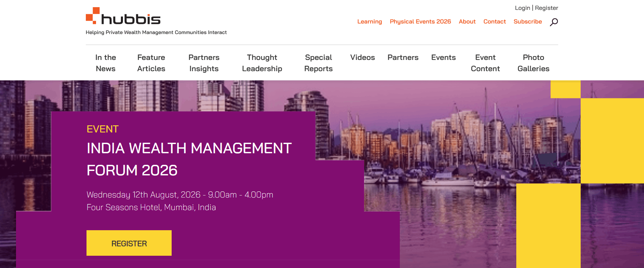Go to the Videos section

362,58
